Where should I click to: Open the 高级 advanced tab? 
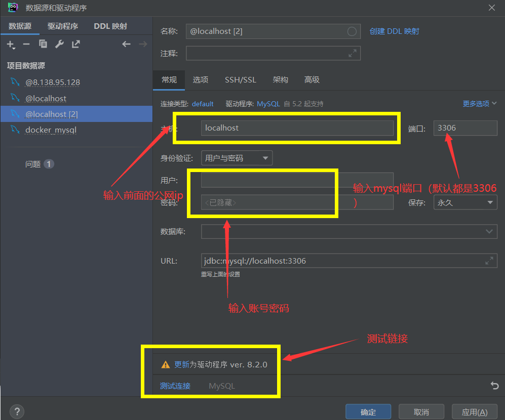(312, 80)
